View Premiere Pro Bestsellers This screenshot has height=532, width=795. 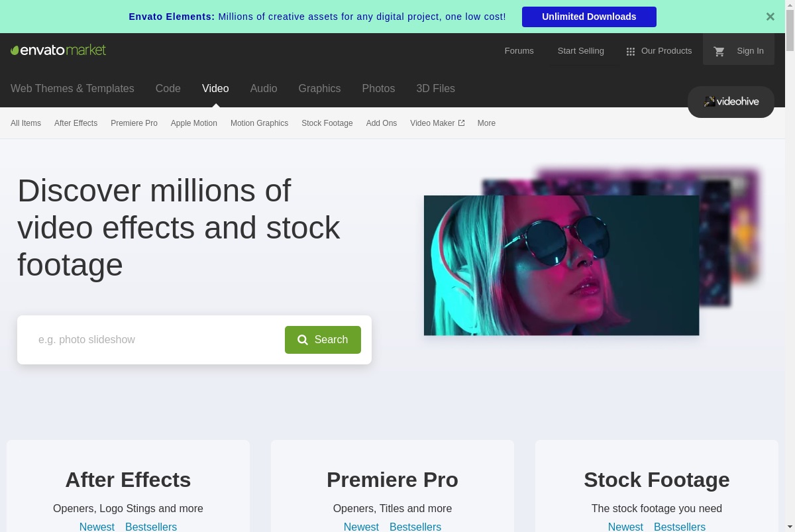pos(415,526)
